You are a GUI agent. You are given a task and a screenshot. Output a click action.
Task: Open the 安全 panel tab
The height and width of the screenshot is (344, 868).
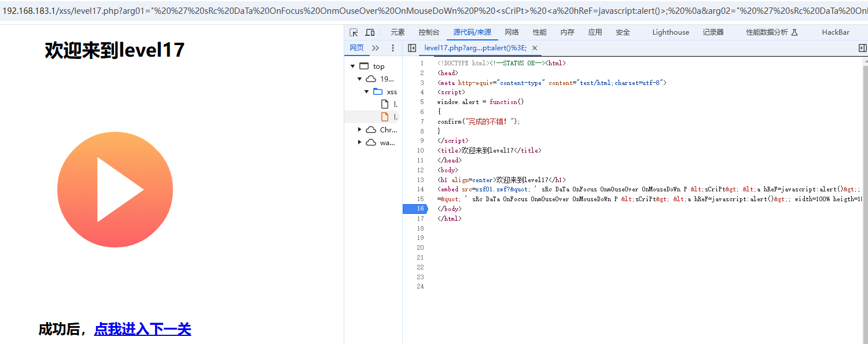pos(623,32)
